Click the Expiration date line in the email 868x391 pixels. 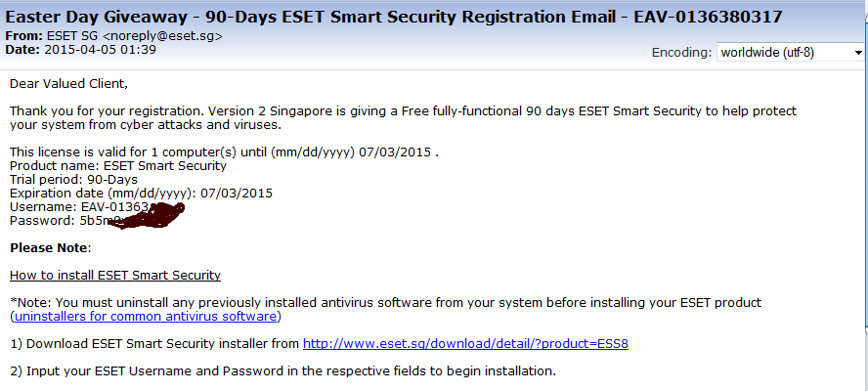142,194
